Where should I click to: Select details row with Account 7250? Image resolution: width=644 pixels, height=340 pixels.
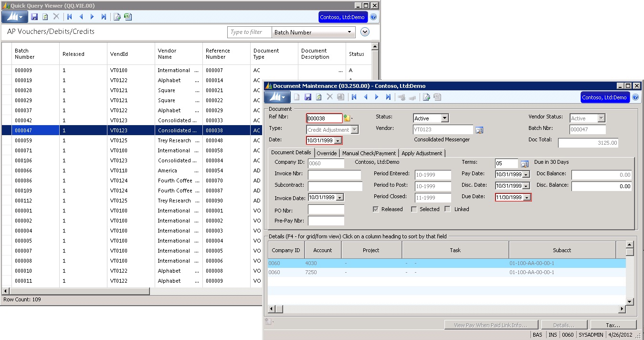coord(446,272)
